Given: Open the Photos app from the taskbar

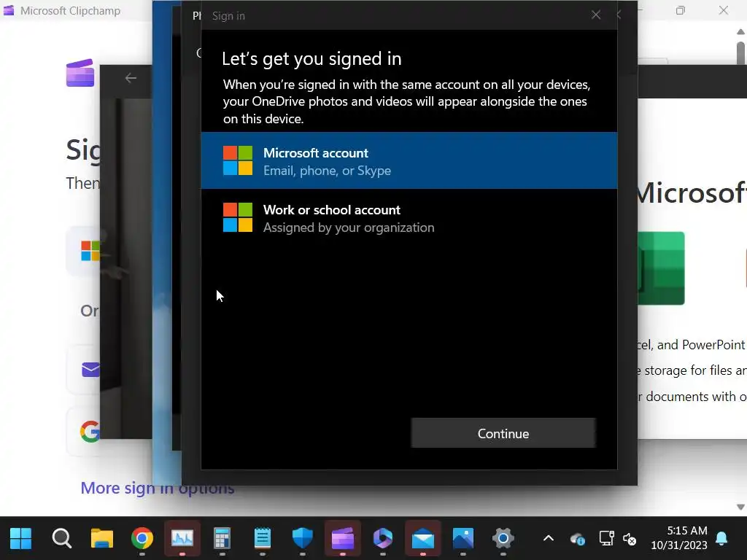Looking at the screenshot, I should point(463,539).
